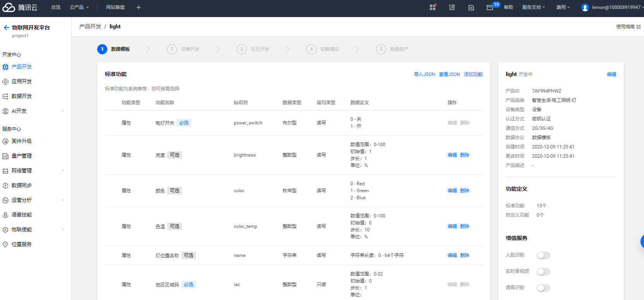644x300 pixels.
Task: Click 删除 in the color row
Action: [x=465, y=191]
